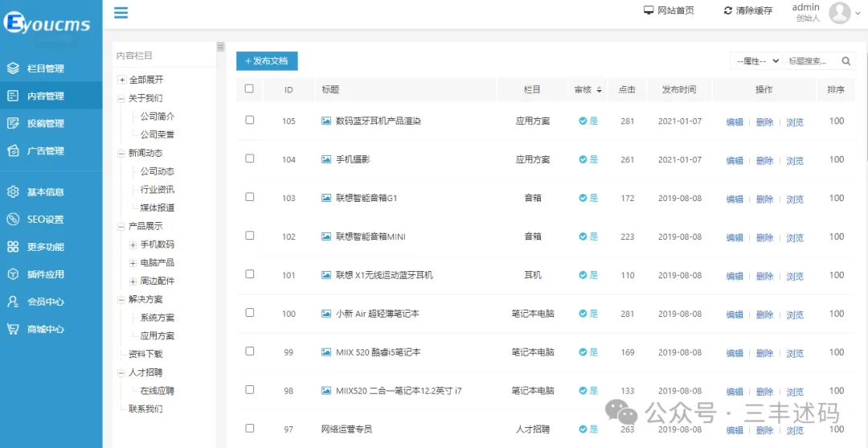This screenshot has height=448, width=868.
Task: Click 删除 for 手机摄影 row
Action: coord(764,161)
